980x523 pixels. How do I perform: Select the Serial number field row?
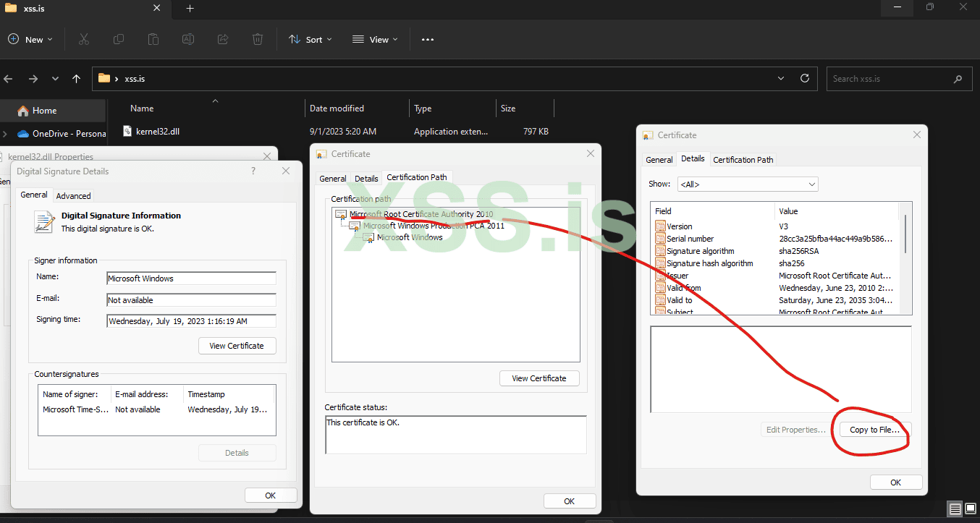coord(774,239)
